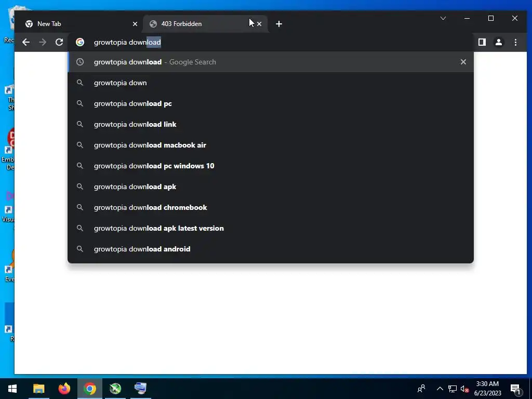Choose 'growtopia download apk latest version' suggestion
The height and width of the screenshot is (399, 532).
[270, 228]
